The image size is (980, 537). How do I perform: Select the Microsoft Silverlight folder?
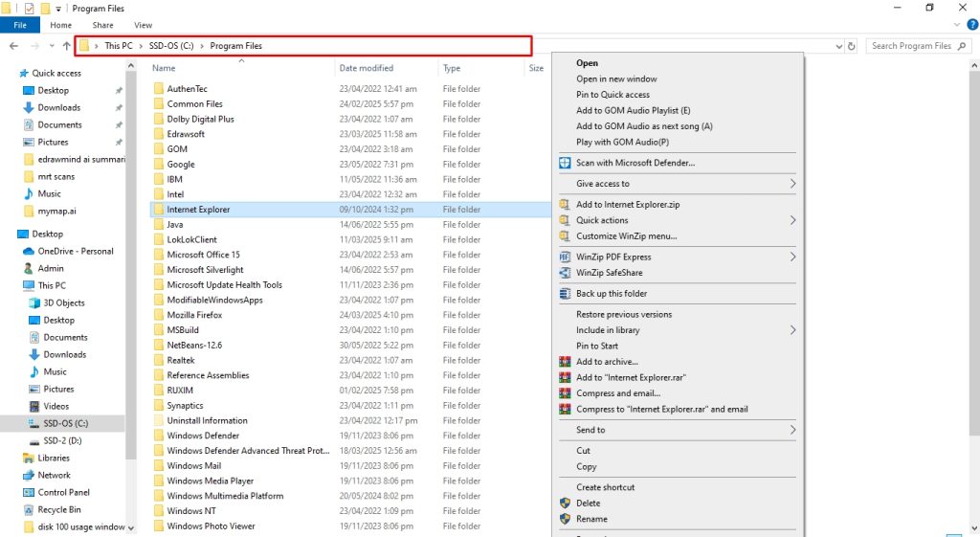click(205, 269)
